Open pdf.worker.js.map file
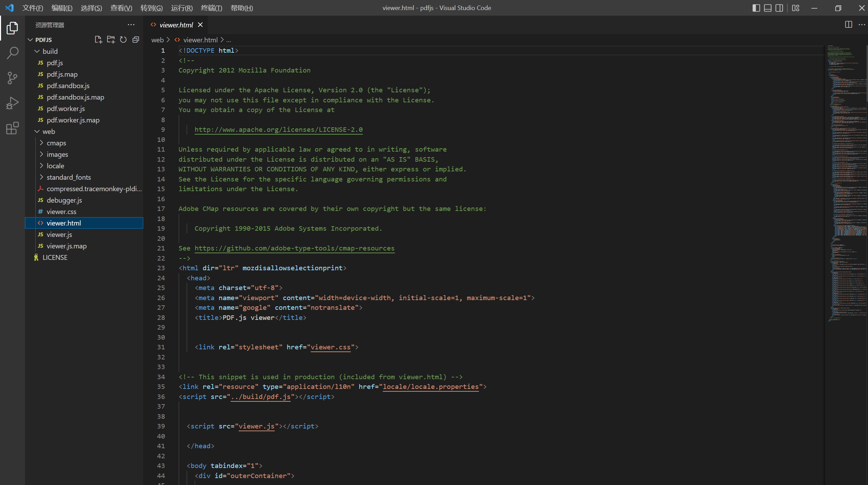 [x=84, y=120]
